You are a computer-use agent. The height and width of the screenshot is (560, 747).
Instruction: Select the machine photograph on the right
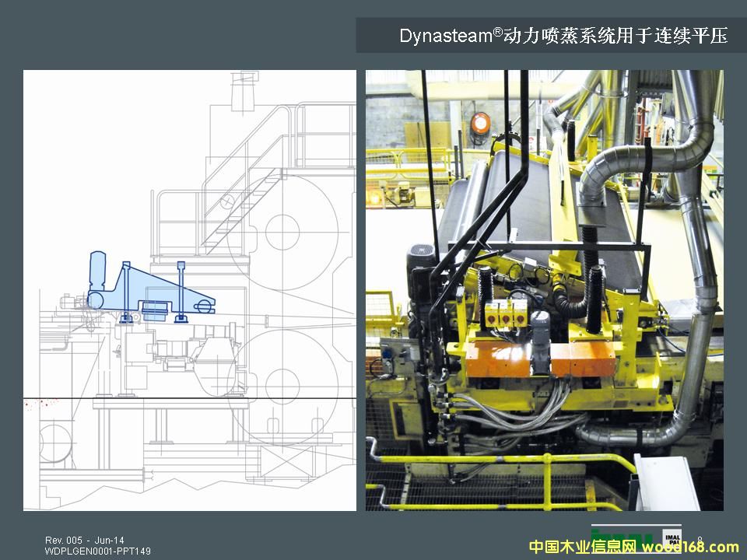pyautogui.click(x=544, y=290)
